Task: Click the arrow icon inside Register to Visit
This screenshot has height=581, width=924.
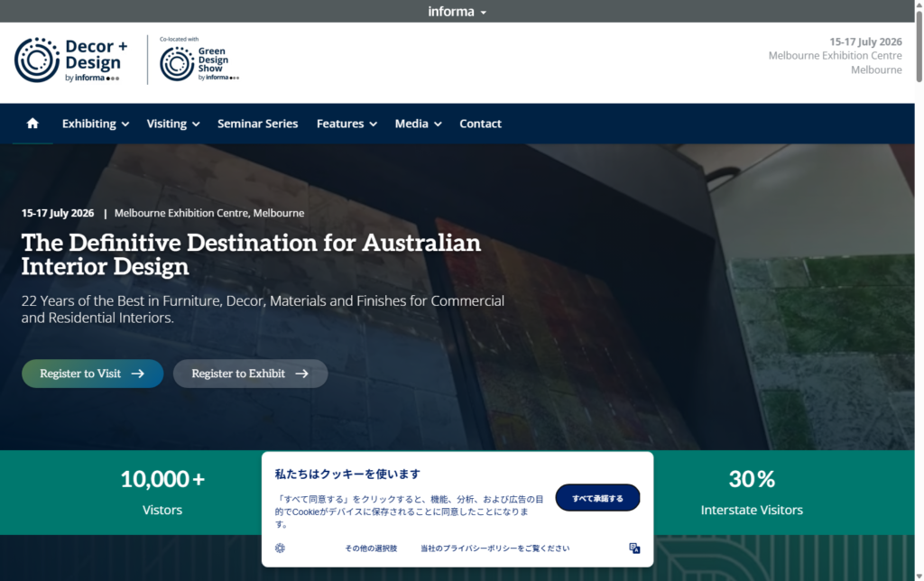Action: pos(142,373)
